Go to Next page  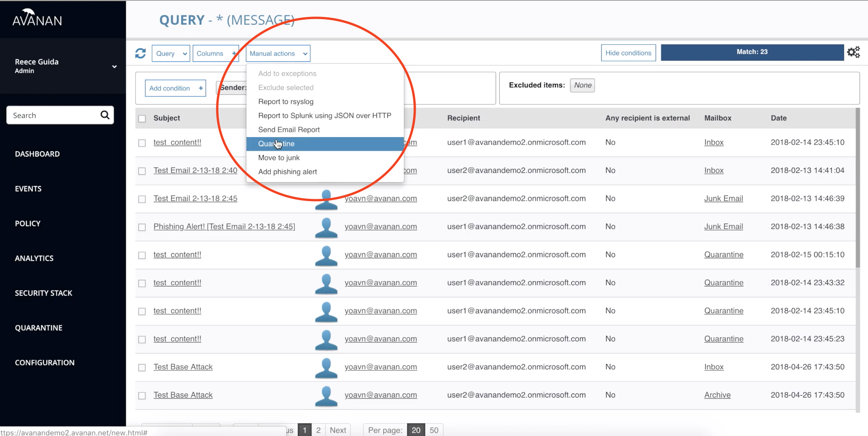(338, 430)
